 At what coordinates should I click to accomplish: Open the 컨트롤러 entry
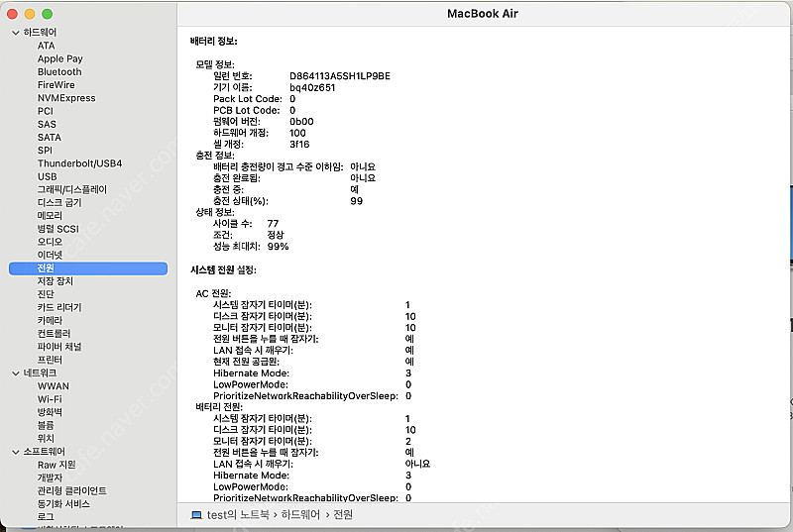[x=55, y=334]
